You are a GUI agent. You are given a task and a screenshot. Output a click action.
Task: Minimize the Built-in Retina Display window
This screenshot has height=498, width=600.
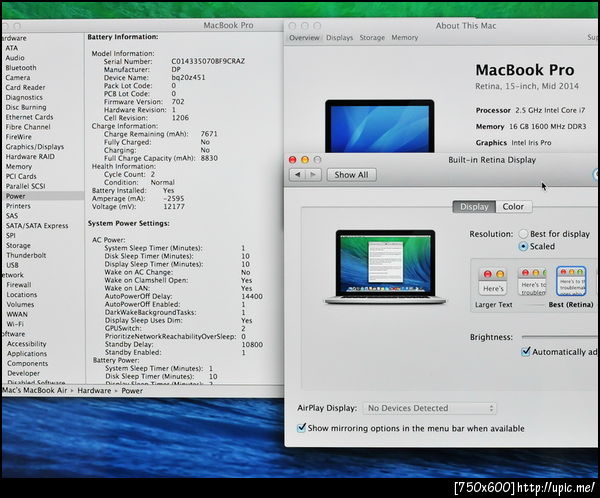coord(305,160)
